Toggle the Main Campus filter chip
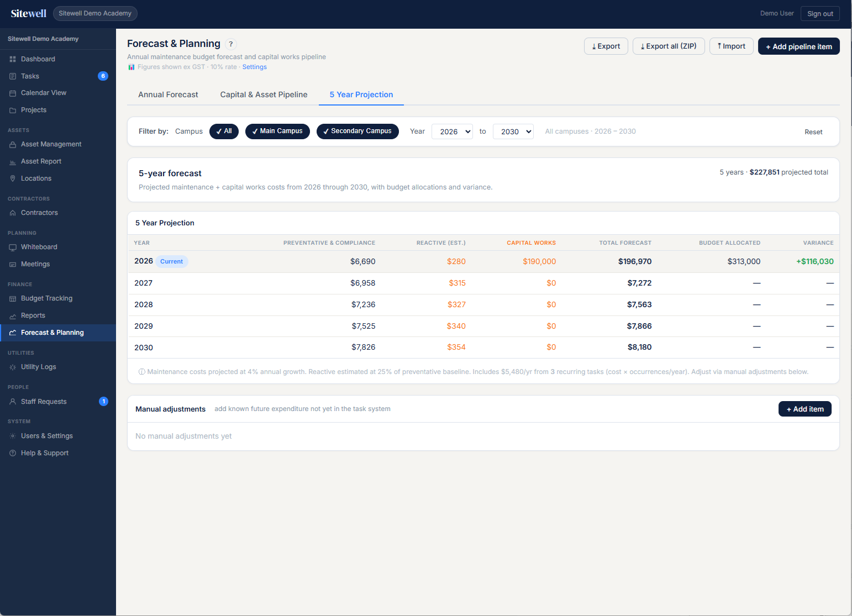The image size is (852, 616). [x=277, y=131]
